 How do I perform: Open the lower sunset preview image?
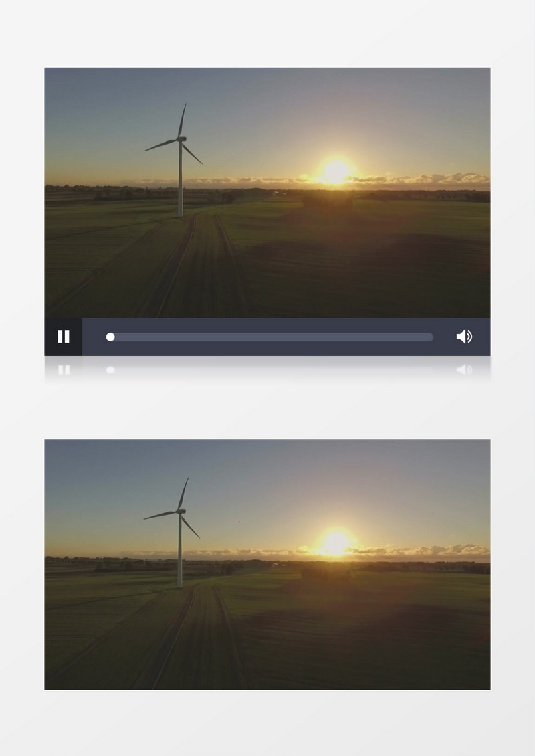267,564
